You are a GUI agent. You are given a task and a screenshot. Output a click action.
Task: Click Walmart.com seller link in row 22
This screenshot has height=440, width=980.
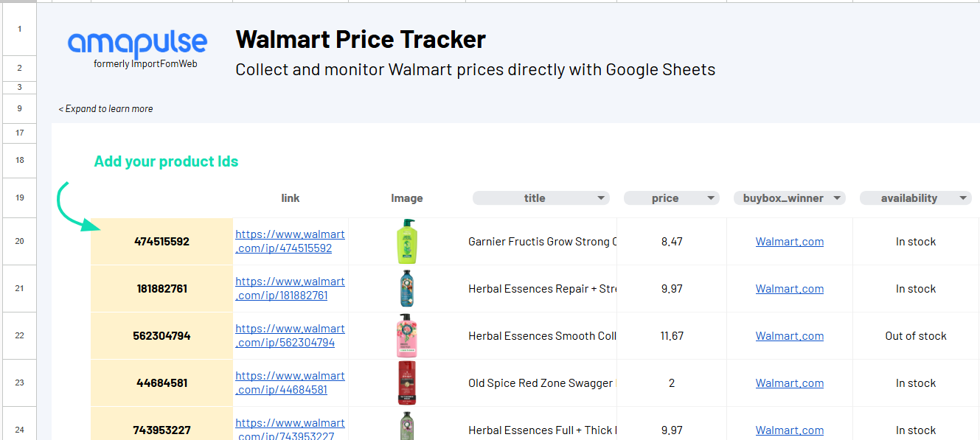(x=790, y=336)
